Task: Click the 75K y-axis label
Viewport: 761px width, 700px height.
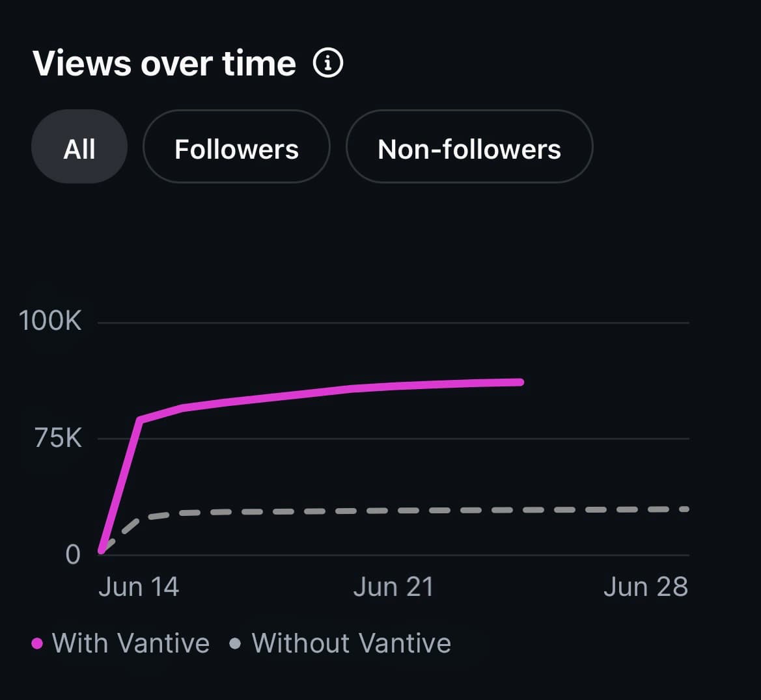Action: pos(58,438)
